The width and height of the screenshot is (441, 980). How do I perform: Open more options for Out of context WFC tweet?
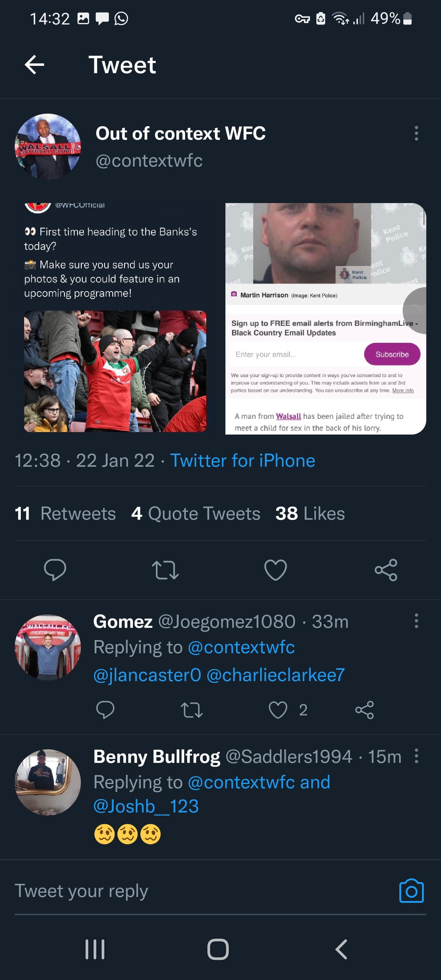coord(416,134)
